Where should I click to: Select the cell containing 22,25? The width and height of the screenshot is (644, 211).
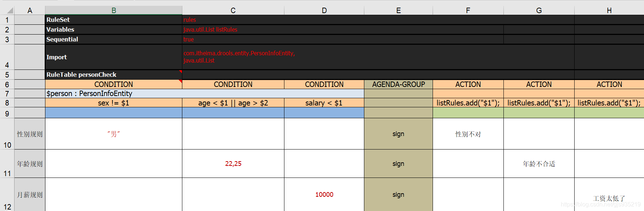(233, 164)
